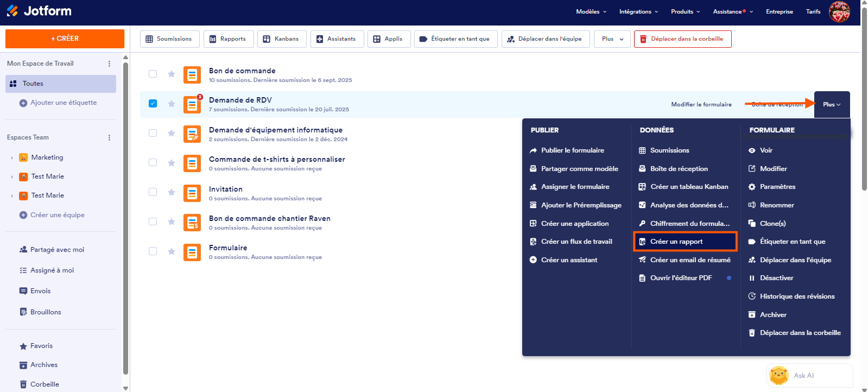
Task: Click the page vertical scrollbar
Action: (864, 99)
